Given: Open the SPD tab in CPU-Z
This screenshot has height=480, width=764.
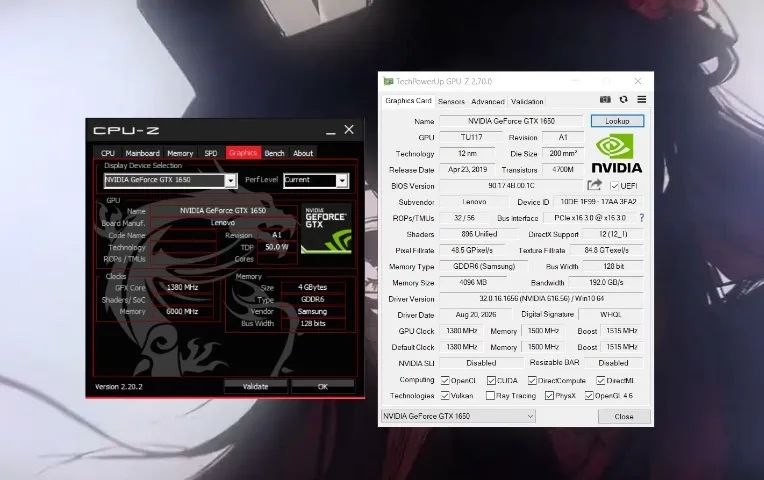Looking at the screenshot, I should [211, 153].
